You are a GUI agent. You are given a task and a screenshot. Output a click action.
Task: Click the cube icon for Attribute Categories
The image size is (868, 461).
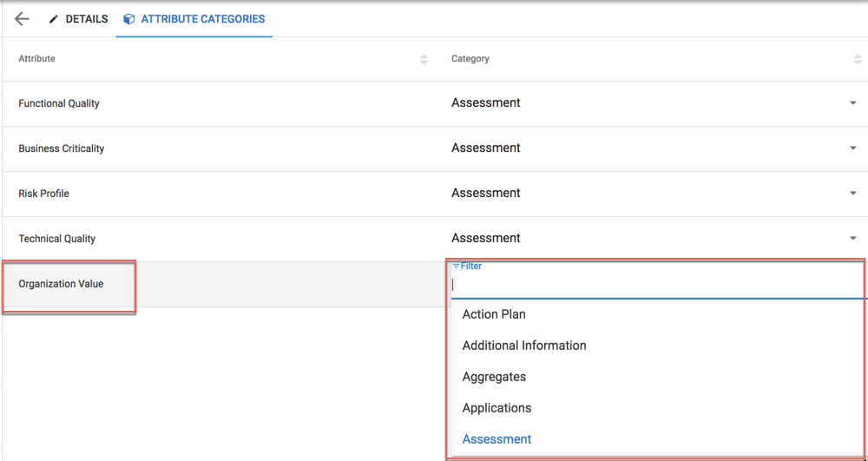[129, 19]
